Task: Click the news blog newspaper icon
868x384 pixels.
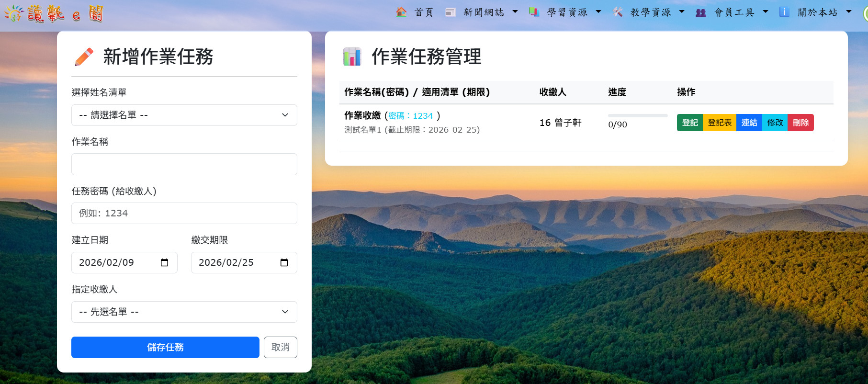Action: click(450, 12)
